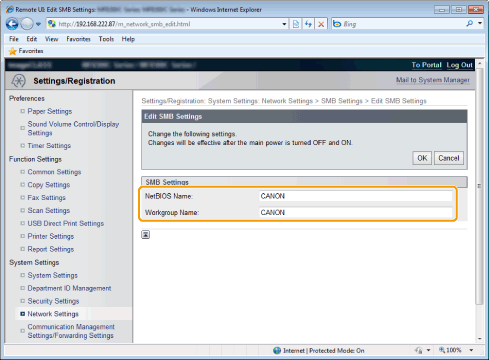Click the Bing search box
489x360 pixels.
tap(403, 24)
